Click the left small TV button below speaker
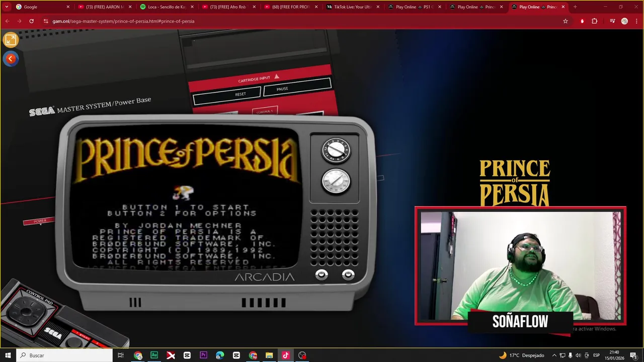The width and height of the screenshot is (644, 362). coord(321,275)
